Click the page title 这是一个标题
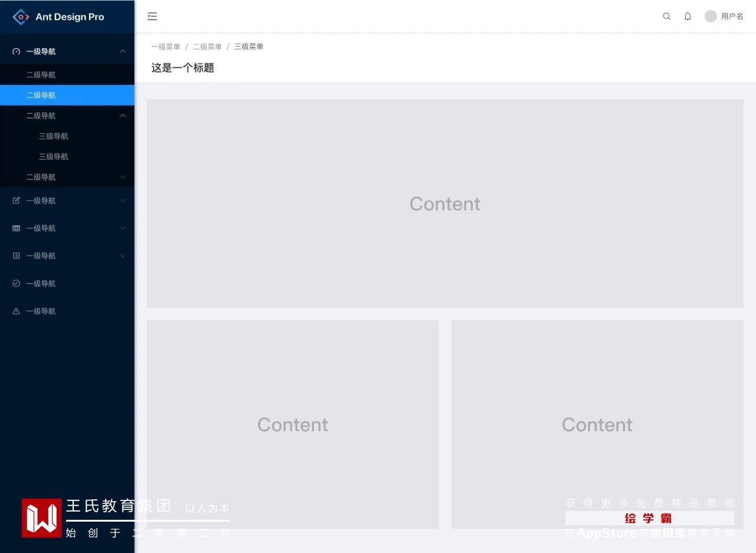756x553 pixels. point(183,68)
